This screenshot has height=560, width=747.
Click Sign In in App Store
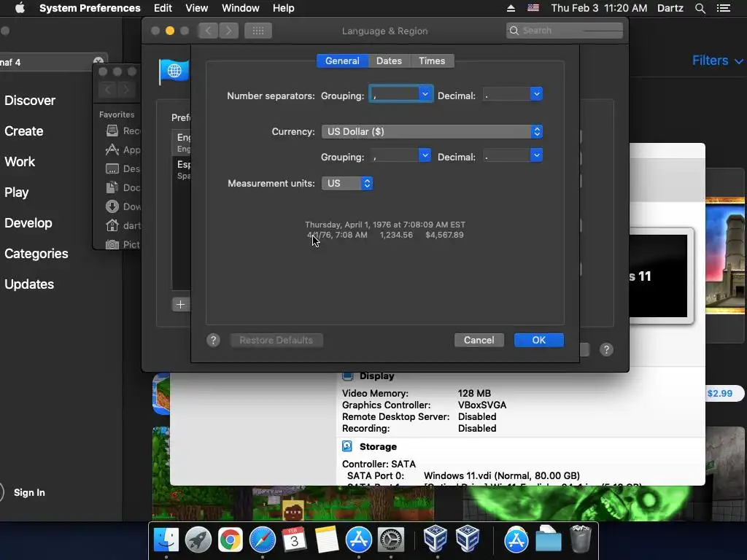29,492
